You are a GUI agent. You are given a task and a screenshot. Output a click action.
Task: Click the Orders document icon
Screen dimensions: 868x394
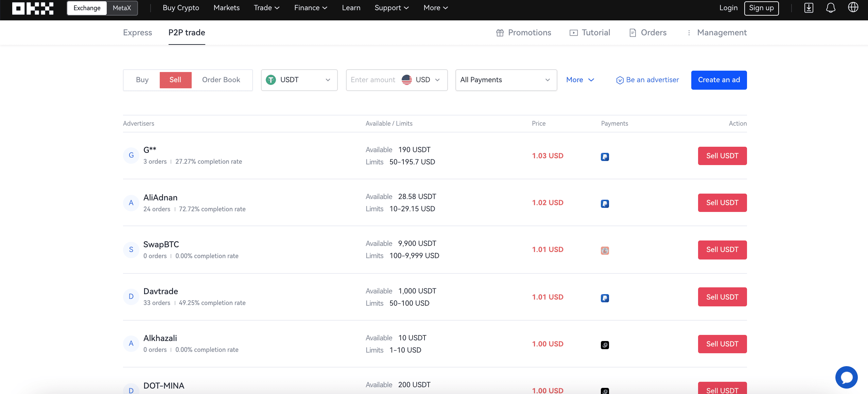point(633,33)
